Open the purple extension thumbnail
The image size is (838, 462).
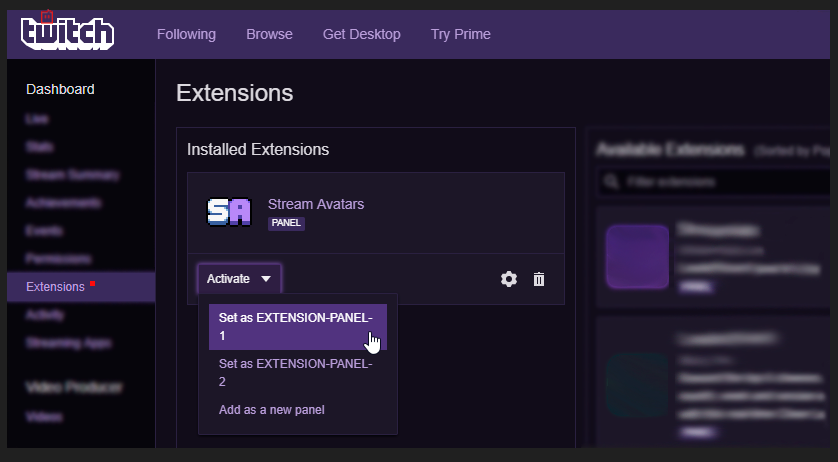637,257
